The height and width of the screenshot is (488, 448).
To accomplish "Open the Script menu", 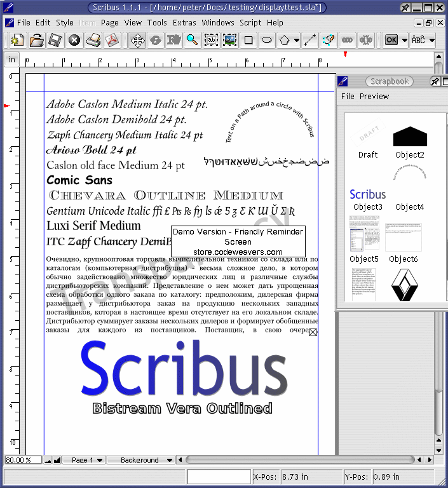I will point(250,23).
